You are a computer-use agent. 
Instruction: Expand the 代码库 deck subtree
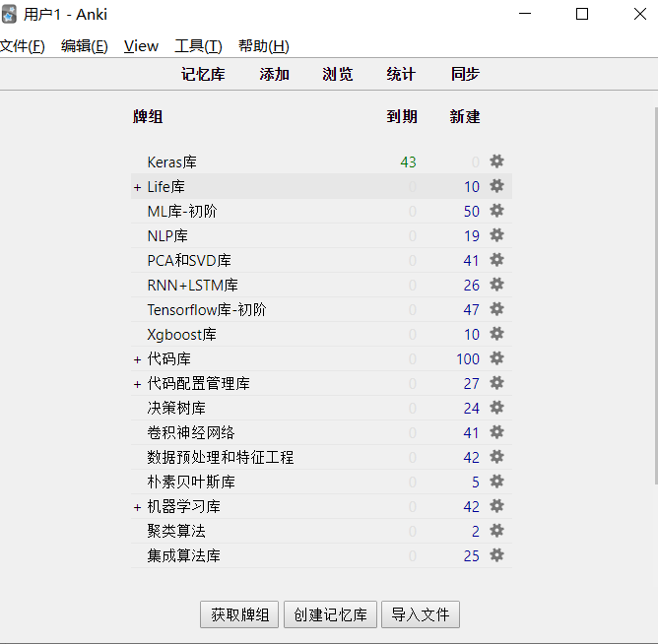[x=137, y=359]
